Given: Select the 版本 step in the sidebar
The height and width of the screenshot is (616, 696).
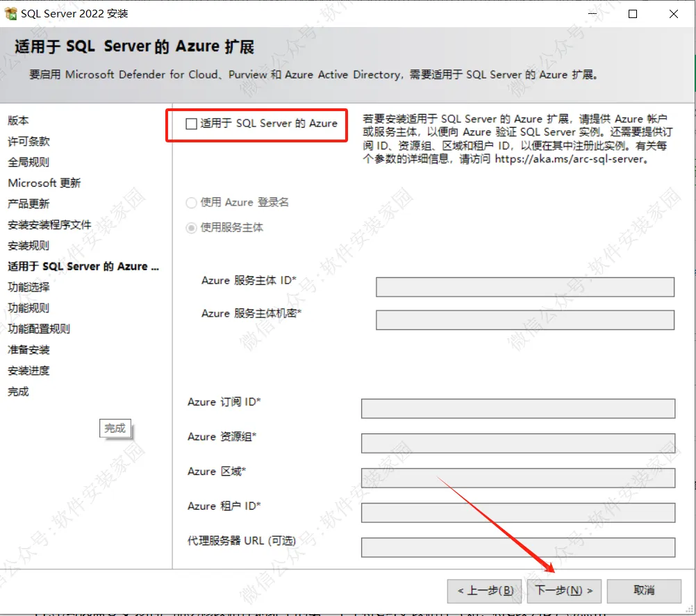Looking at the screenshot, I should pyautogui.click(x=18, y=120).
